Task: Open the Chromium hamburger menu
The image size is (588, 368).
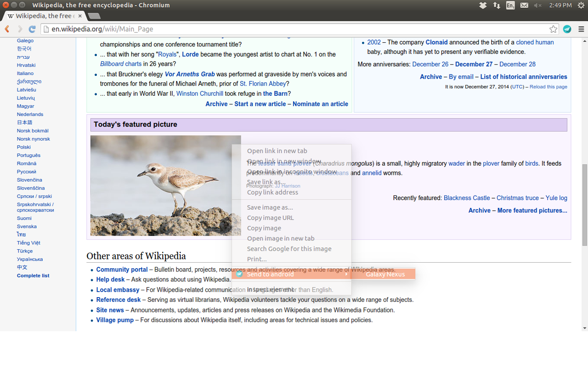Action: pos(581,29)
